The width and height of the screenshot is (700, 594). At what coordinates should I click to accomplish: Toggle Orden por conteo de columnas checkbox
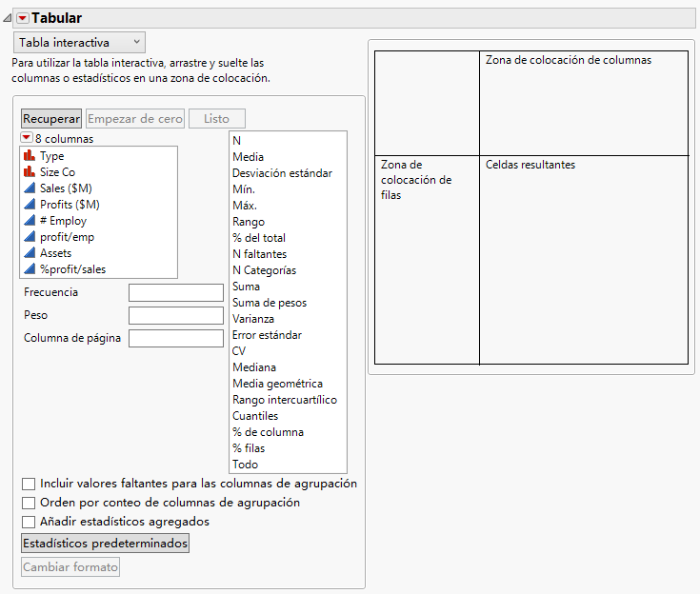(x=29, y=503)
